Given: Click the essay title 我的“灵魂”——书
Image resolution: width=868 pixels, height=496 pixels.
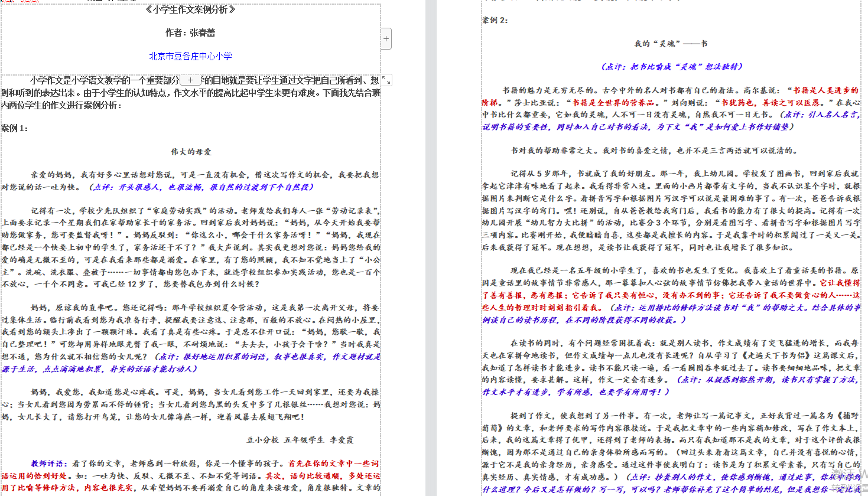Looking at the screenshot, I should tap(671, 44).
